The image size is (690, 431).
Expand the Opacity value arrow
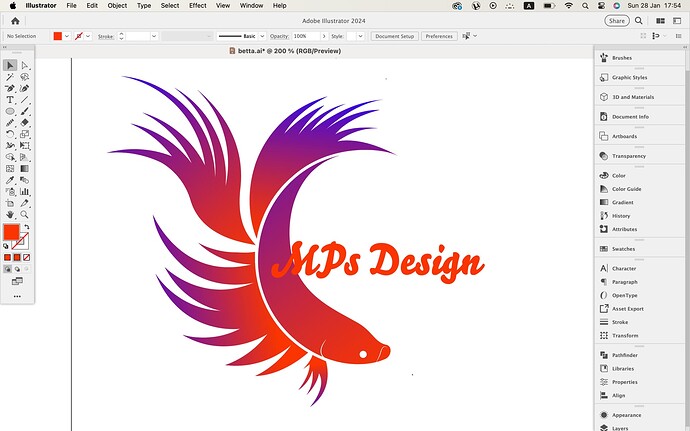coord(324,36)
